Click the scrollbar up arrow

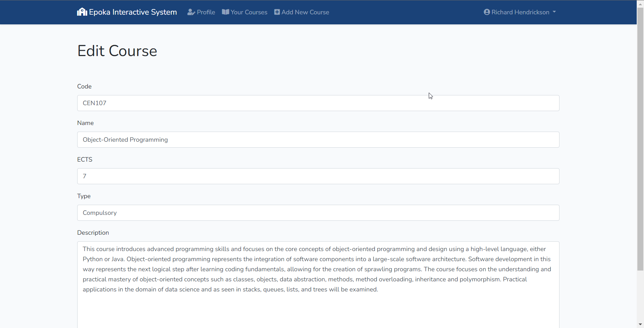(x=640, y=4)
